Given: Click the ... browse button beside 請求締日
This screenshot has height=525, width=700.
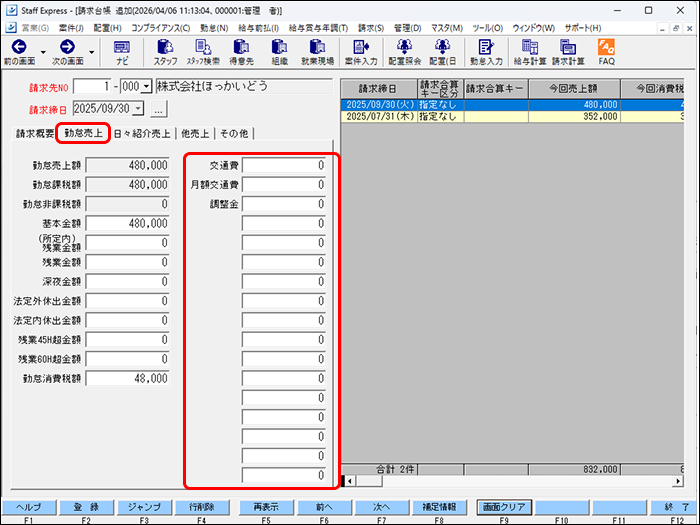Looking at the screenshot, I should click(x=158, y=108).
